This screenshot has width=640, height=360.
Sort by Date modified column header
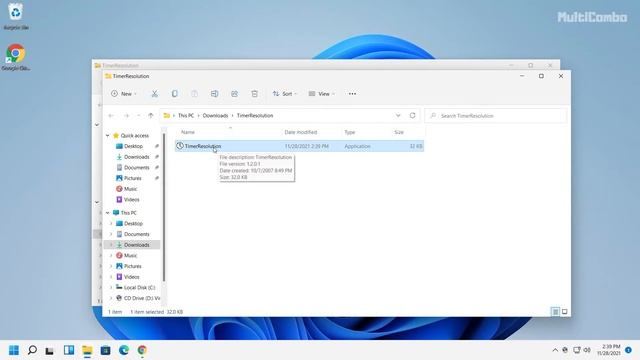[301, 132]
